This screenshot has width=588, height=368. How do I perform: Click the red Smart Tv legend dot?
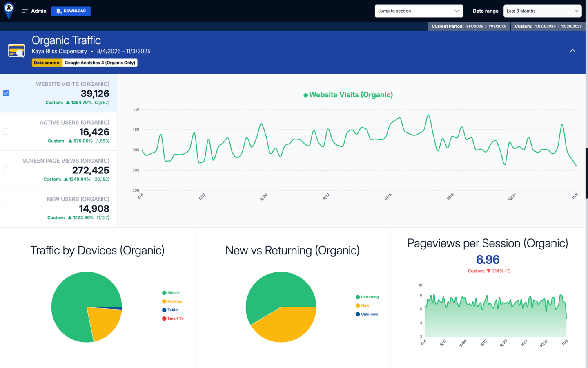[164, 319]
